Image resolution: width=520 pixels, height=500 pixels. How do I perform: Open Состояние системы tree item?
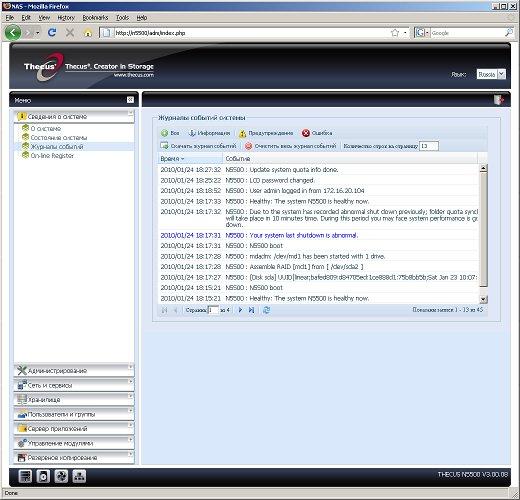[x=59, y=138]
